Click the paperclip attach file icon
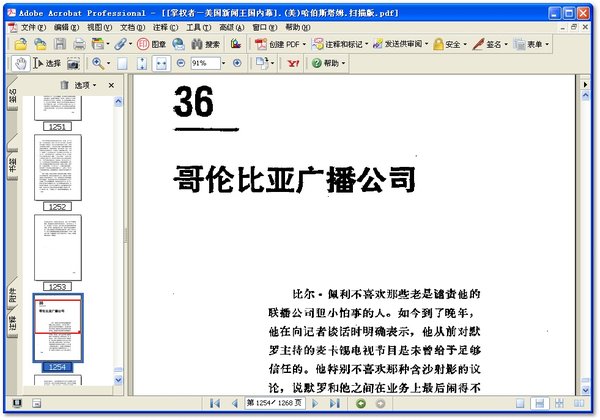 coord(120,44)
